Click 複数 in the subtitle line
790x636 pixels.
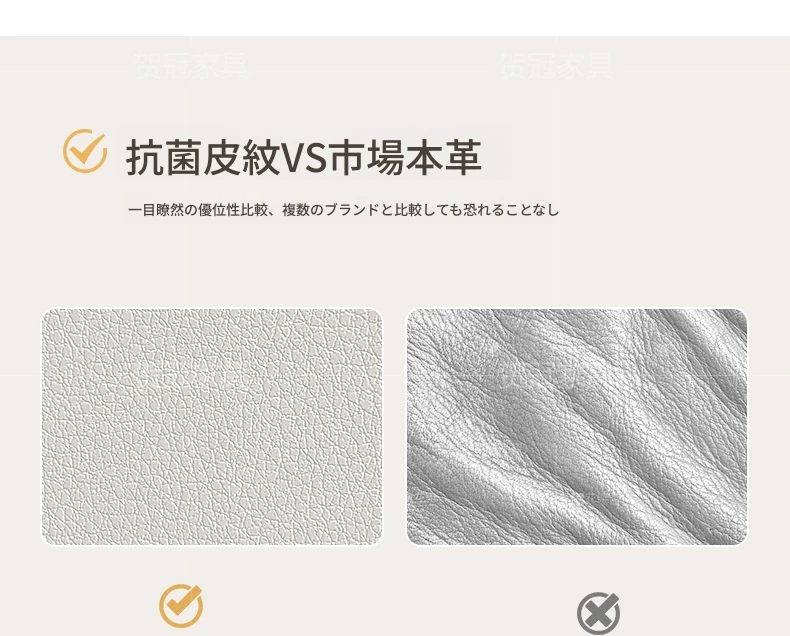coord(296,210)
